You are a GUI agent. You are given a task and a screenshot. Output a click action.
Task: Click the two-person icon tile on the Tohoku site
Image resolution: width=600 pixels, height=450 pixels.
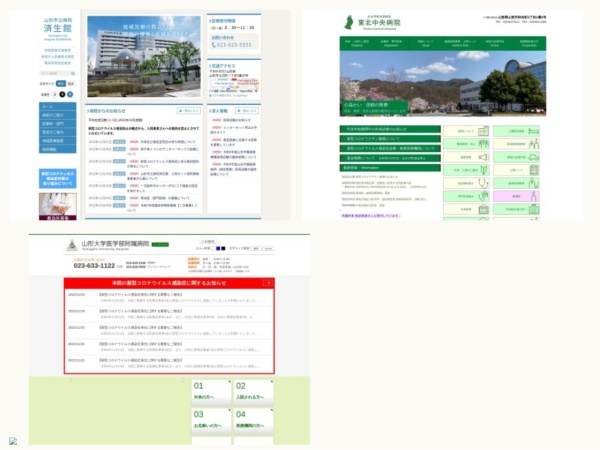516,144
